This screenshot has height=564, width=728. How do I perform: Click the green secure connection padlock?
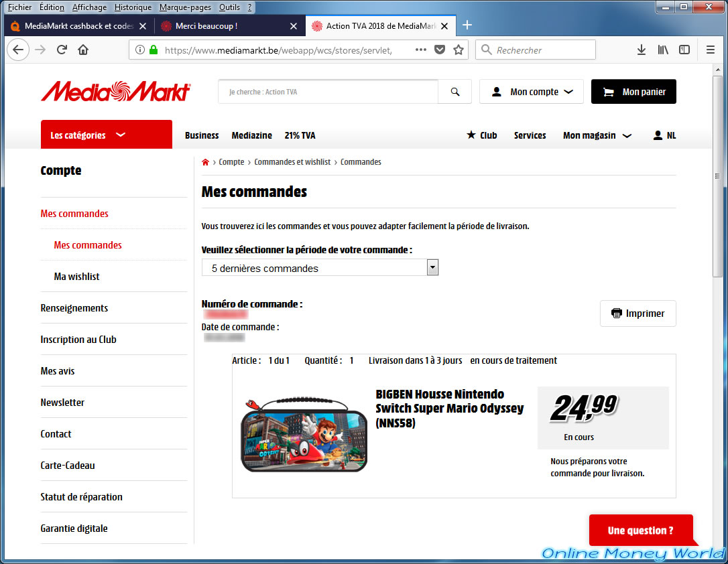[x=154, y=50]
